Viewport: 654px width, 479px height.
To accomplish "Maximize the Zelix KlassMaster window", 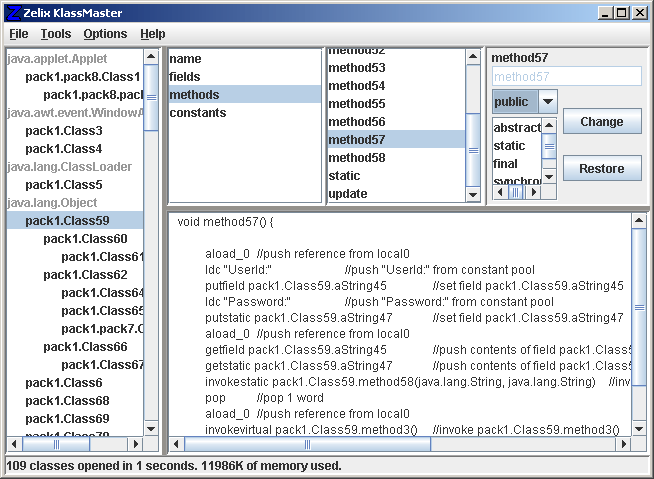I will pyautogui.click(x=621, y=13).
